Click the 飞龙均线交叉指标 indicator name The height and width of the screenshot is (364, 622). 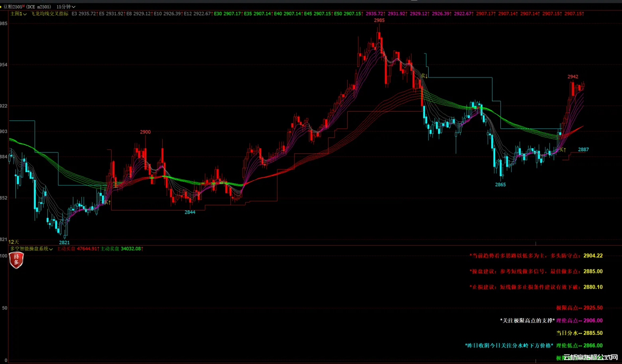point(50,14)
